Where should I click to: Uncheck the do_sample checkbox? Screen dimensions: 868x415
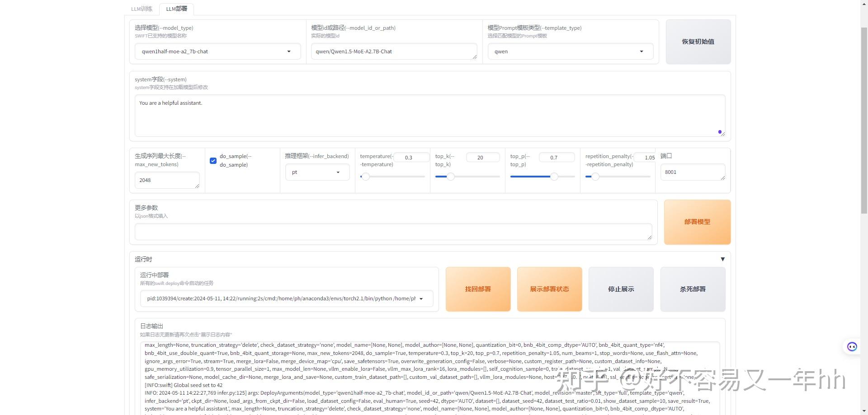pyautogui.click(x=213, y=160)
